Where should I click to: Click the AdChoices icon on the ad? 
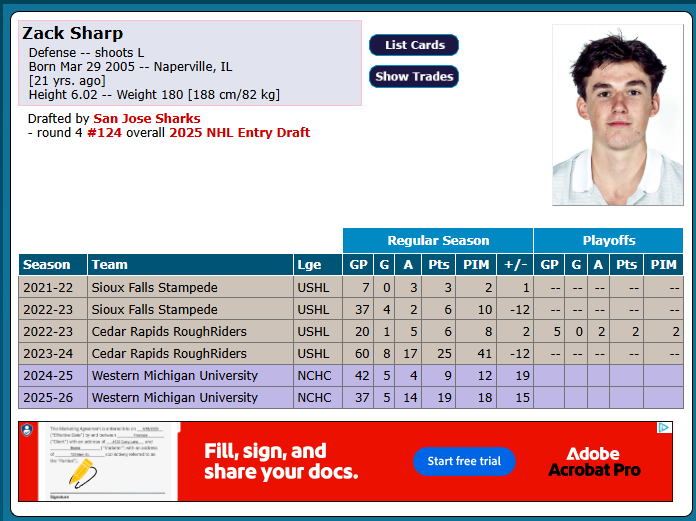point(664,427)
